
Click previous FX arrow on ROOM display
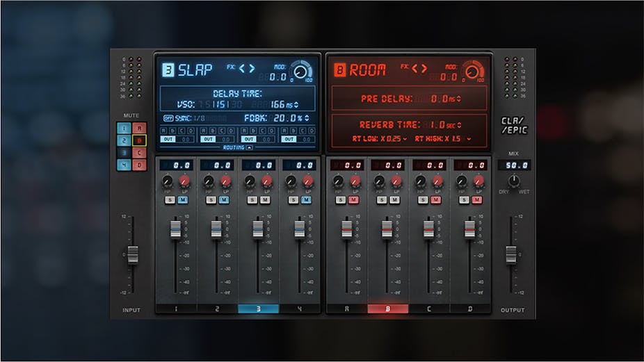tap(414, 68)
